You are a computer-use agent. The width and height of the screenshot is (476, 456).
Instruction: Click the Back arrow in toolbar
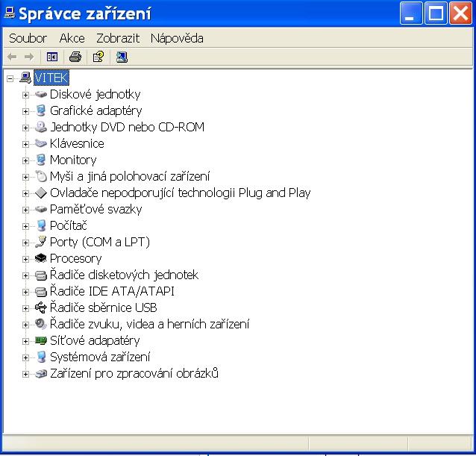tap(12, 57)
